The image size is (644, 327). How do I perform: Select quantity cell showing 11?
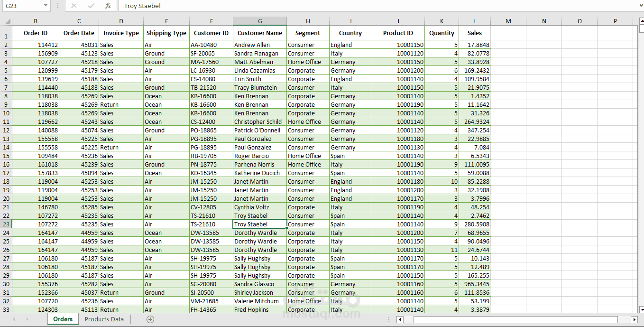442,250
